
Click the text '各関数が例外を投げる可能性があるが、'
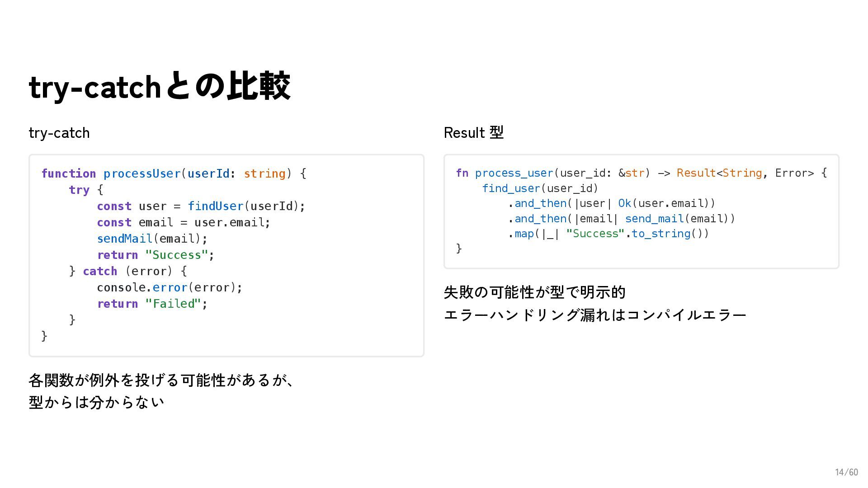coord(161,380)
